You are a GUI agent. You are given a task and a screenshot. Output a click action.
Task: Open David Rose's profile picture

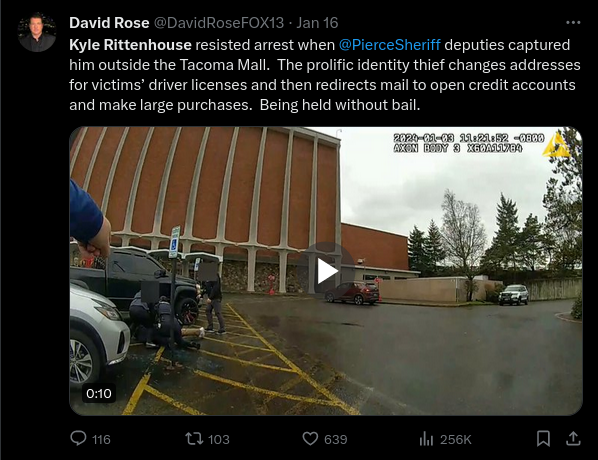37,32
